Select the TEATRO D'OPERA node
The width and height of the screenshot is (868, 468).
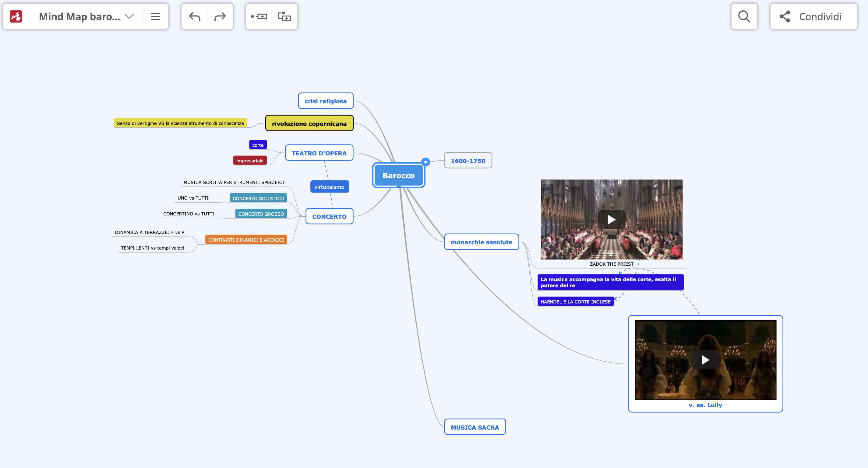tap(319, 153)
